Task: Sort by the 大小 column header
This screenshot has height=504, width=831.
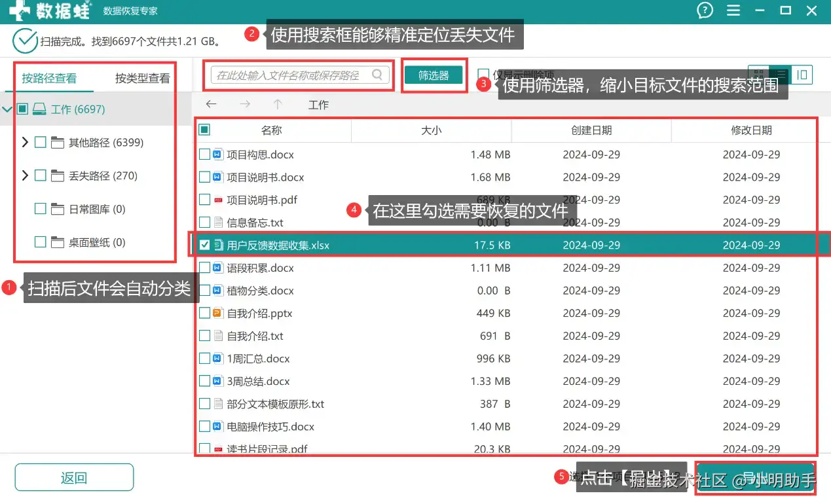Action: point(431,130)
